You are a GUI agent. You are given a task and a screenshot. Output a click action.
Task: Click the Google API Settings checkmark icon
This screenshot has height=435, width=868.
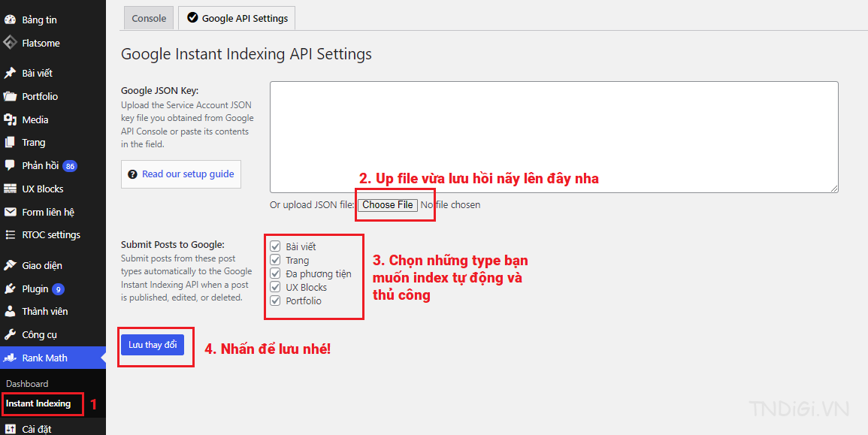(x=192, y=17)
